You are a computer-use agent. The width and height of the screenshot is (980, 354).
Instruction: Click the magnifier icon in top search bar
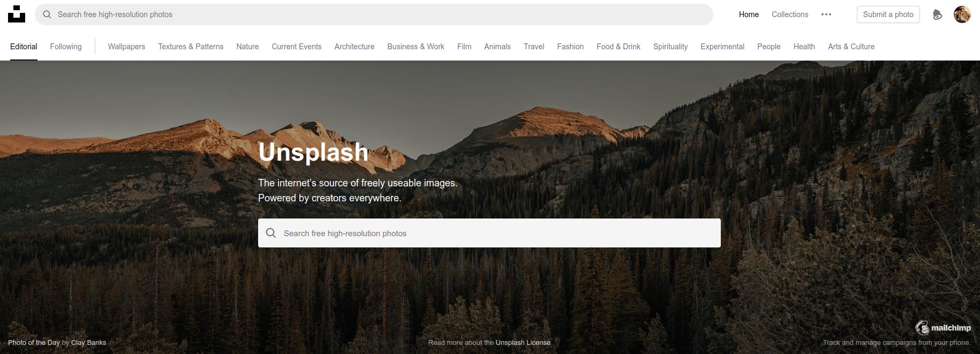click(x=47, y=14)
